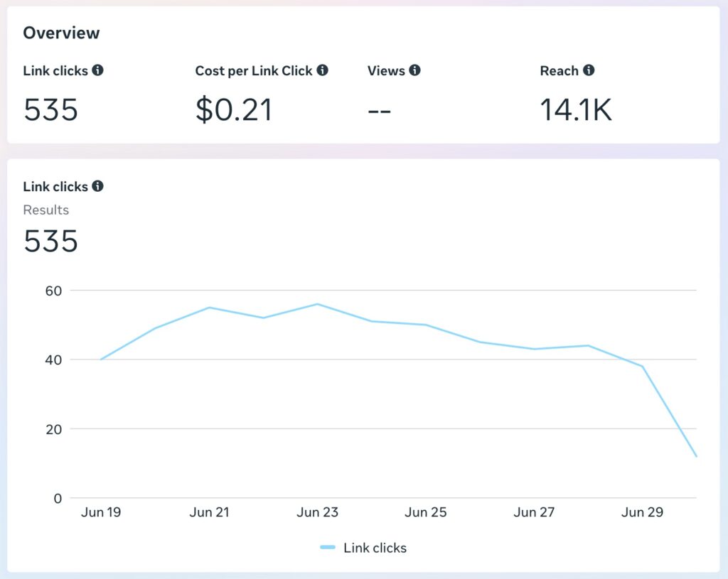Click the Views info icon

pyautogui.click(x=414, y=70)
